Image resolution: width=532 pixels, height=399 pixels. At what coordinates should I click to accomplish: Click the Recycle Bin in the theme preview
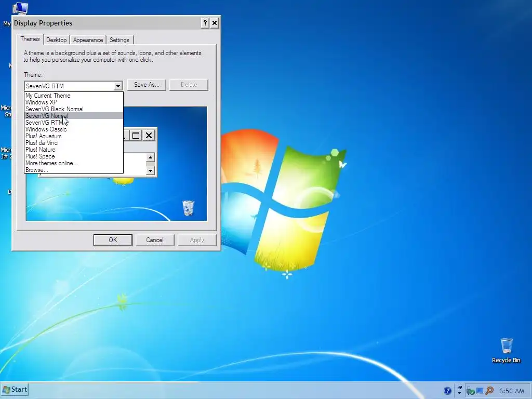(x=188, y=208)
